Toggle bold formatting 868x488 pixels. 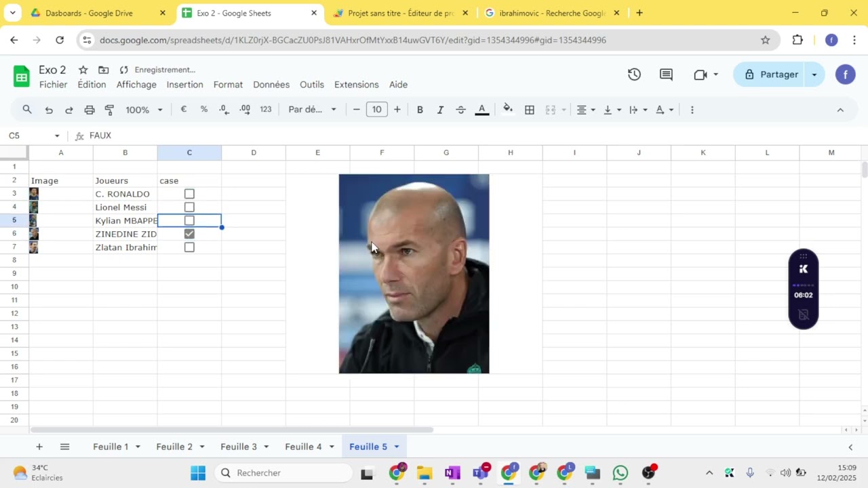point(420,110)
